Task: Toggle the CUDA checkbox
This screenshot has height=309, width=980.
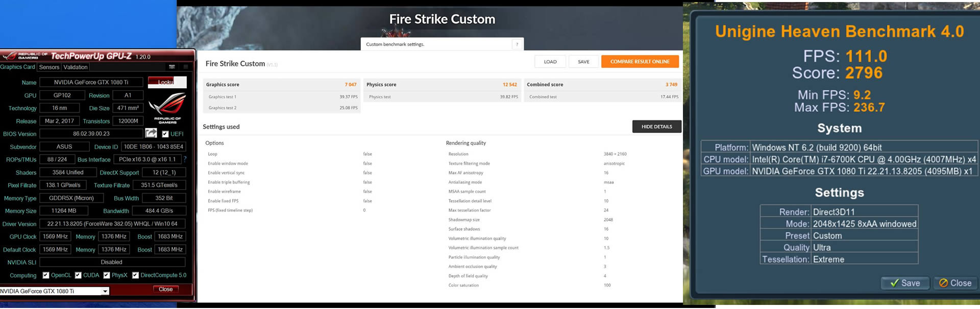Action: point(78,275)
